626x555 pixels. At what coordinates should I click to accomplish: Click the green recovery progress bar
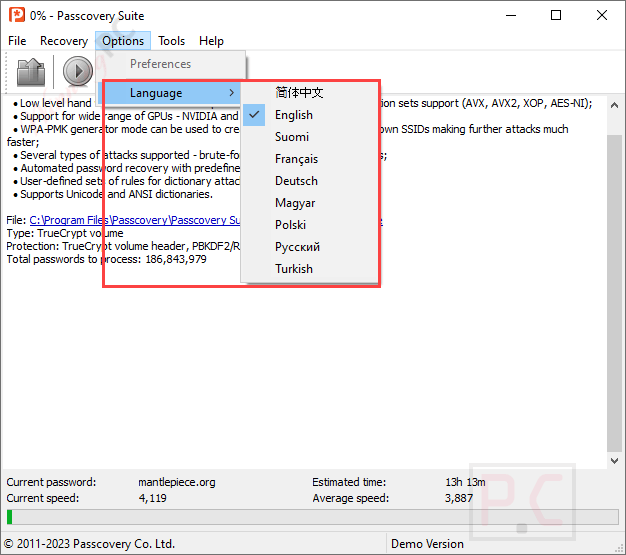click(313, 517)
